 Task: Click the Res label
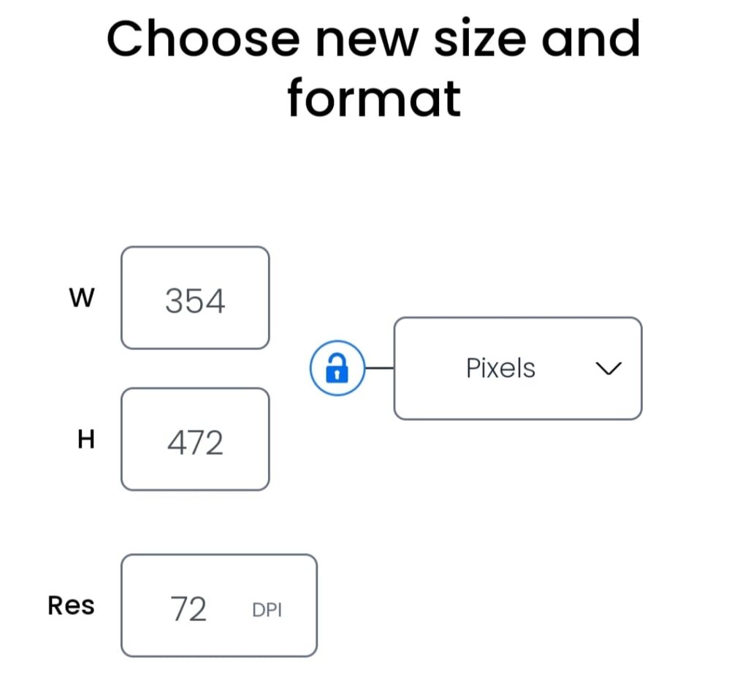click(71, 606)
